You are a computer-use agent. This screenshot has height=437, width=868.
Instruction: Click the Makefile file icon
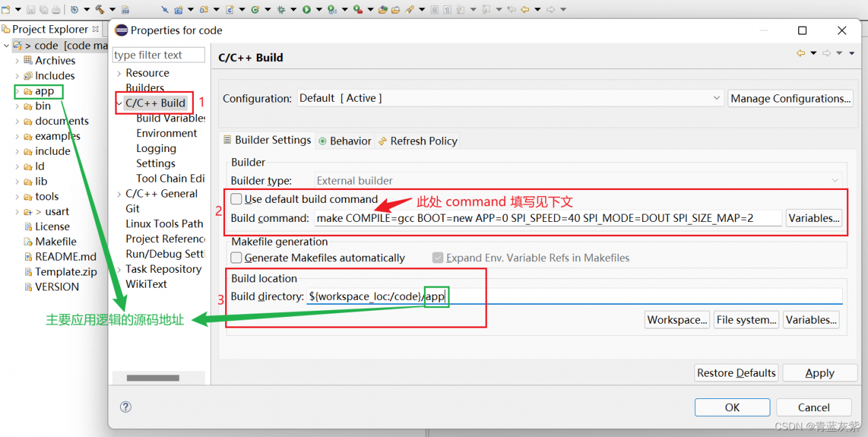(x=28, y=242)
